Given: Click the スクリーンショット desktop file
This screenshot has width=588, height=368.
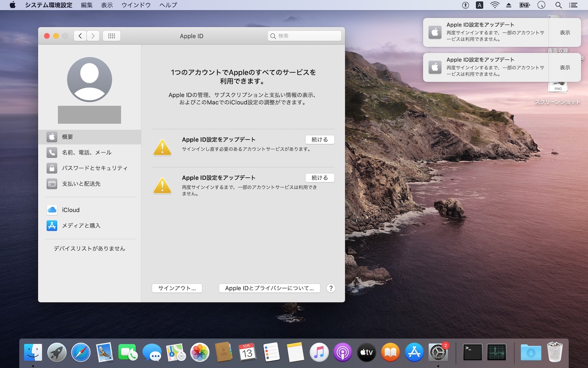Looking at the screenshot, I should 558,94.
